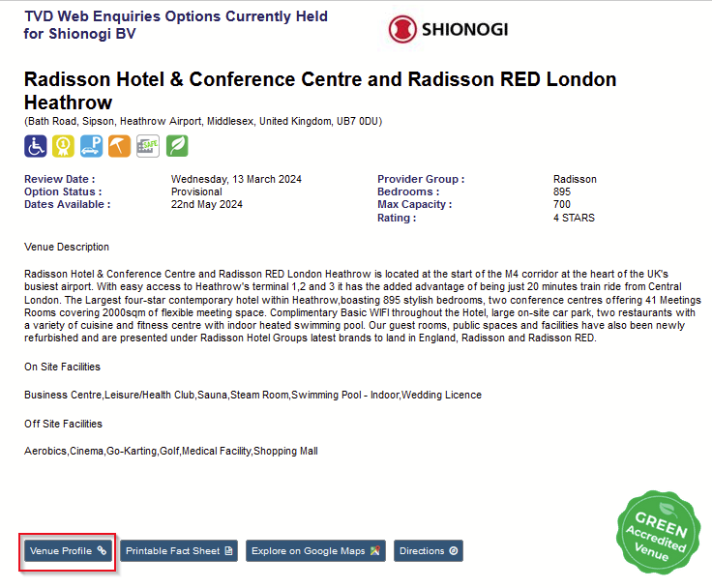
Task: Click Explore on Google Maps button
Action: [315, 551]
